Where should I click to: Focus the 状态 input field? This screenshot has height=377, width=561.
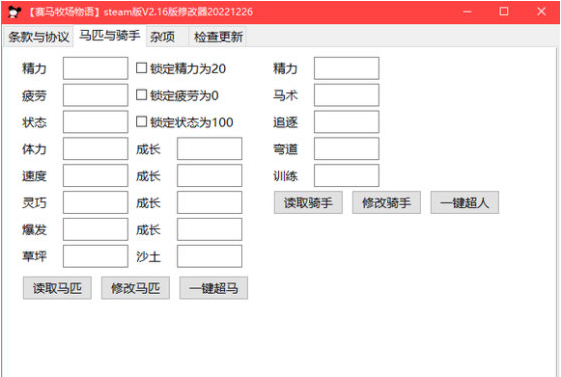96,122
